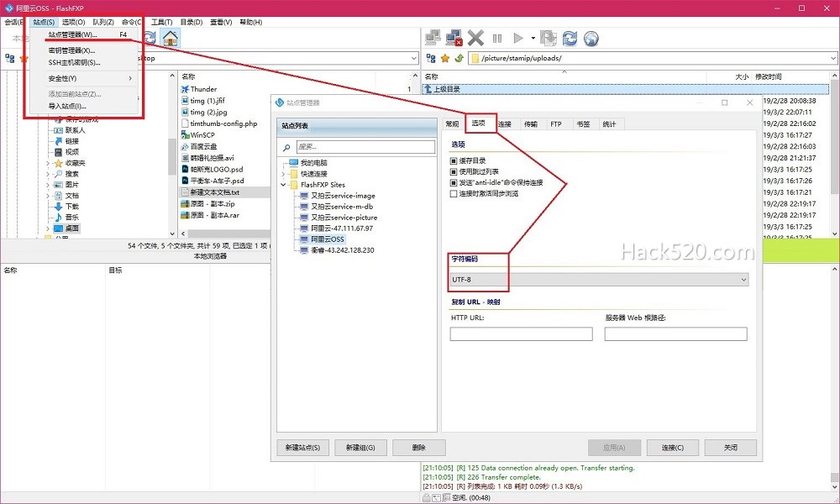
Task: Switch to the FTP tab
Action: [x=556, y=124]
